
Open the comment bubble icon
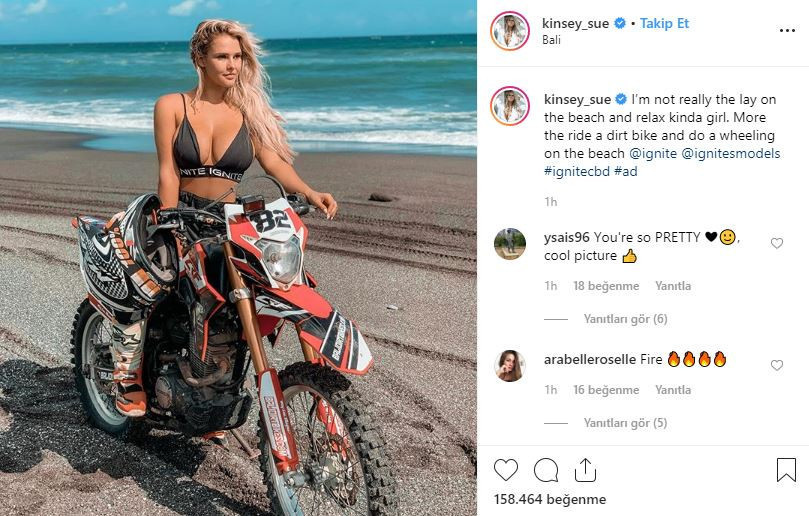546,470
